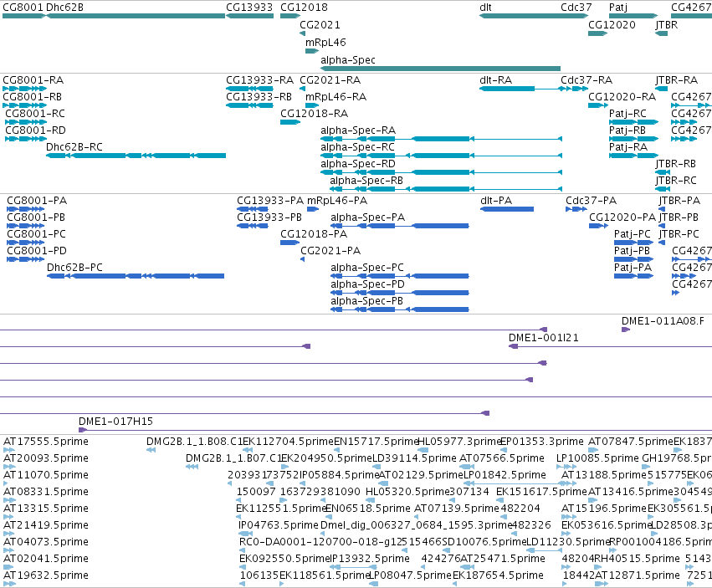
Task: Click the Dhc62B gene arrow glyph
Action: (136, 16)
